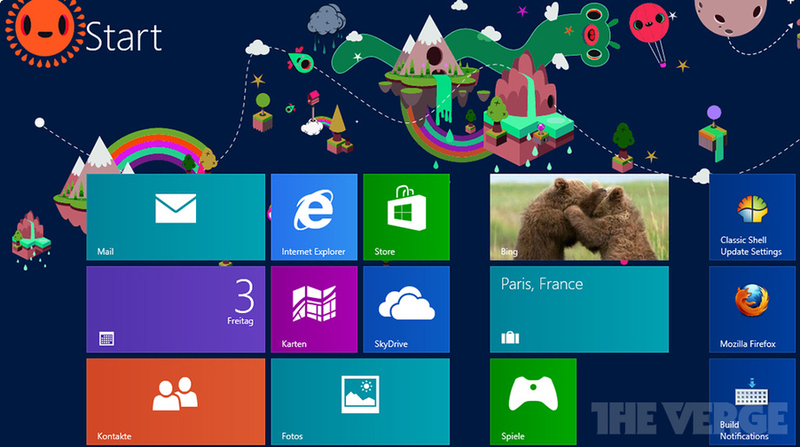Open the Bing bears photo tile
The image size is (800, 447).
coord(579,217)
